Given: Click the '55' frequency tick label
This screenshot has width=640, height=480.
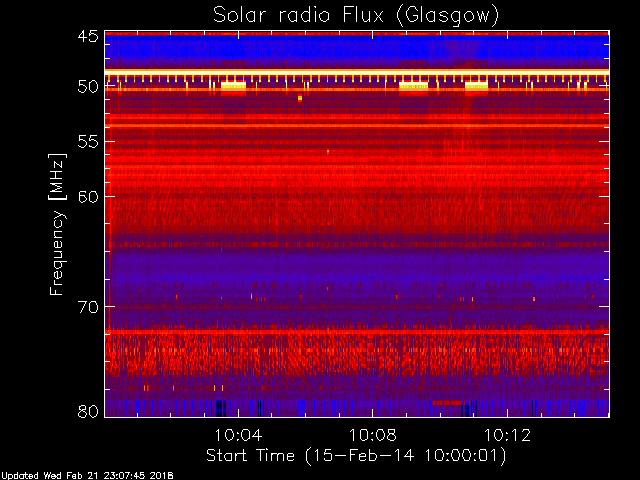Looking at the screenshot, I should 88,142.
